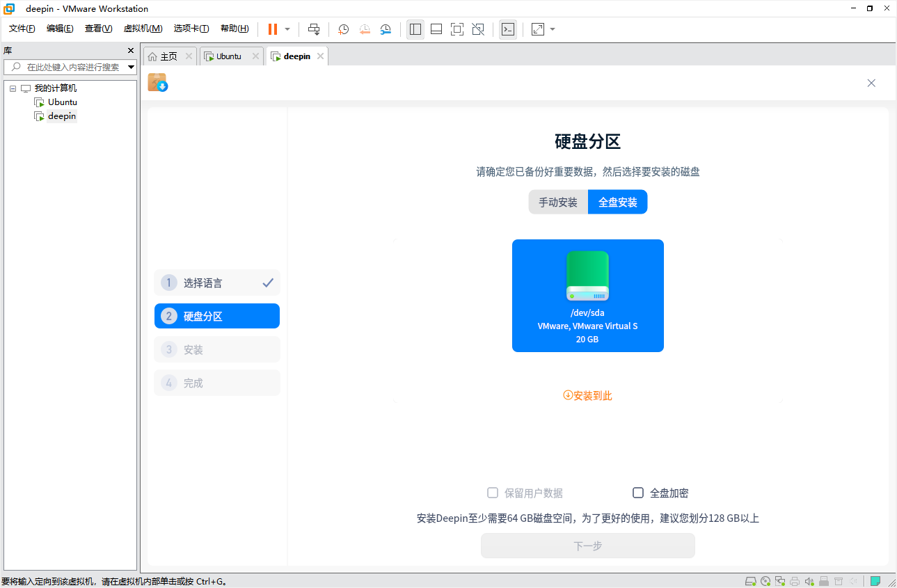The height and width of the screenshot is (588, 897).
Task: Click the USB controller status icon
Action: (824, 581)
